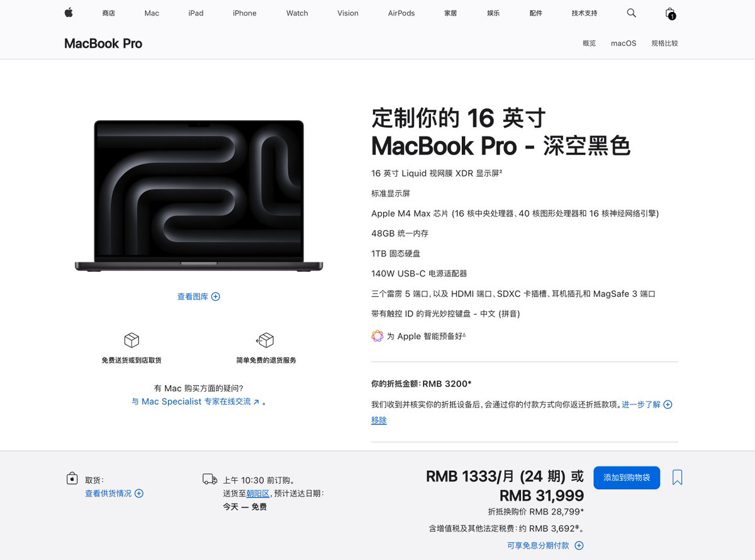The width and height of the screenshot is (755, 560).
Task: Click the MacBook Pro product image
Action: pos(199,196)
